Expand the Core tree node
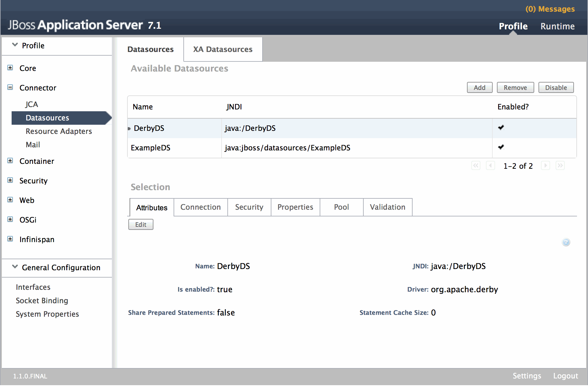Viewport: 588px width, 387px height. point(10,68)
